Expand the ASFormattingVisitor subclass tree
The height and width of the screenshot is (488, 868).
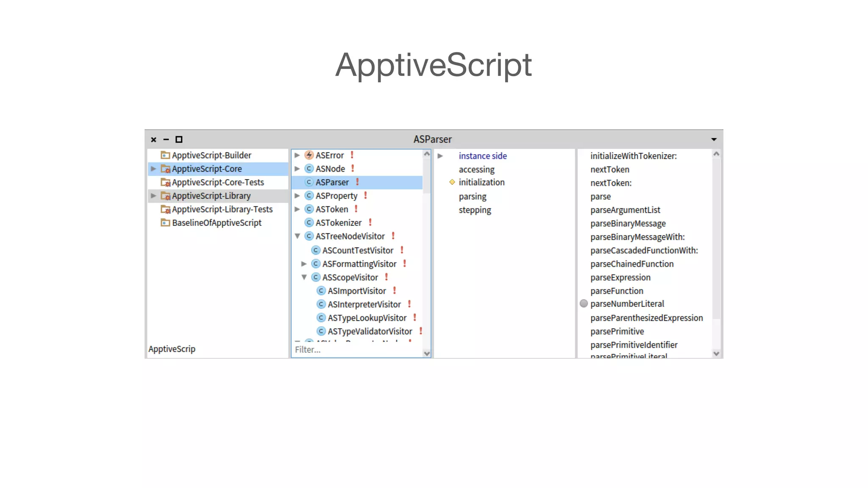(x=304, y=263)
